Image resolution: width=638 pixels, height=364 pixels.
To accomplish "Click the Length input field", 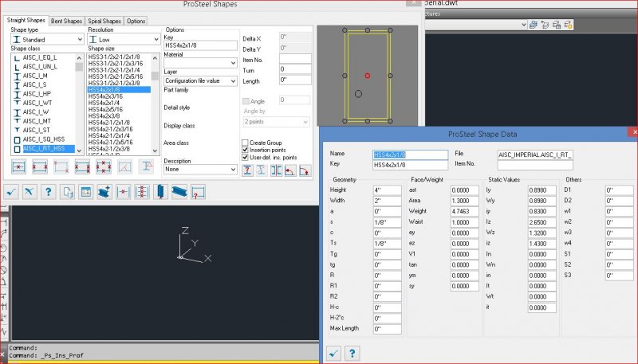I will click(295, 80).
